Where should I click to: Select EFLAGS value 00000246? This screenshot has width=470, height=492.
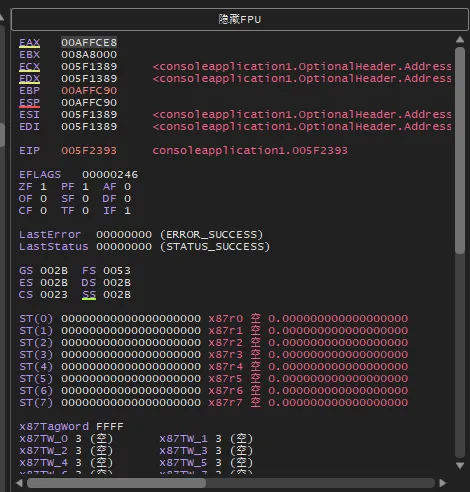(110, 175)
